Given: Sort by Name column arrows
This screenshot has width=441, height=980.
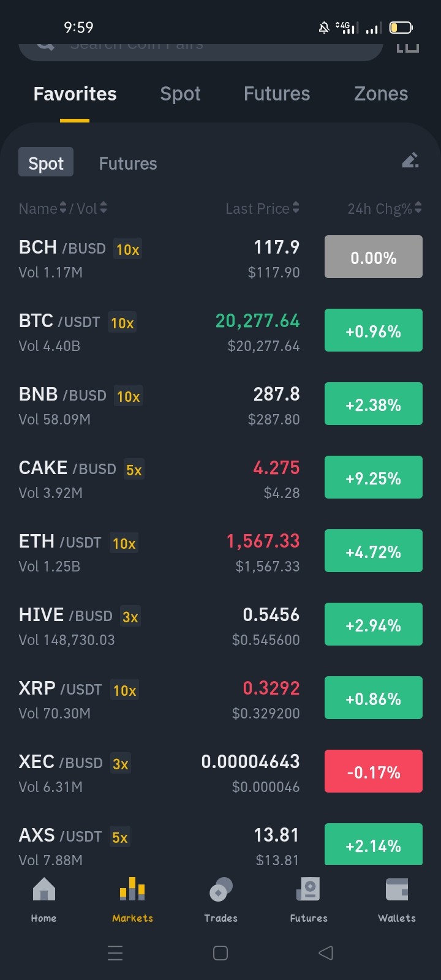Looking at the screenshot, I should [62, 208].
